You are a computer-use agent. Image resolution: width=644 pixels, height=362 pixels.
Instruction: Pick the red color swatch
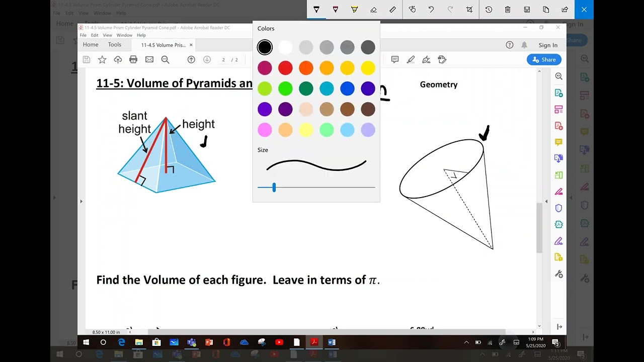pyautogui.click(x=285, y=68)
